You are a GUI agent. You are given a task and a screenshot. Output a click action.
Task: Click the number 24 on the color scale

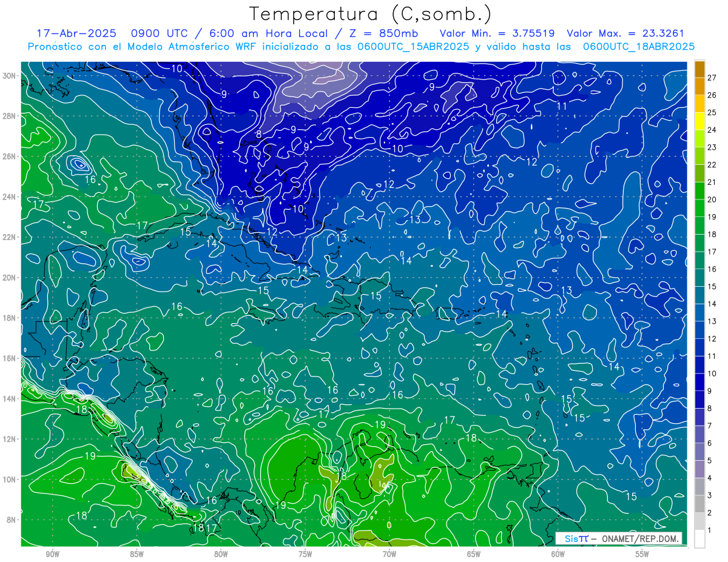[x=712, y=130]
